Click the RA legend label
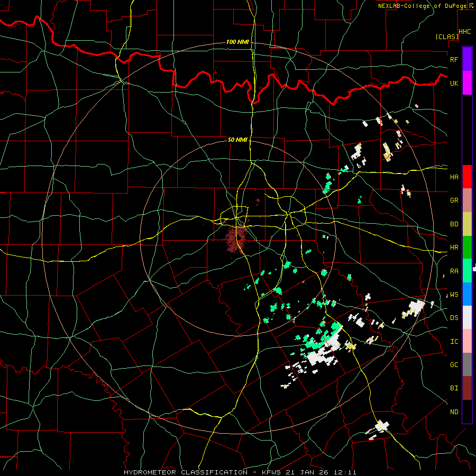This screenshot has width=476, height=476. click(x=454, y=271)
